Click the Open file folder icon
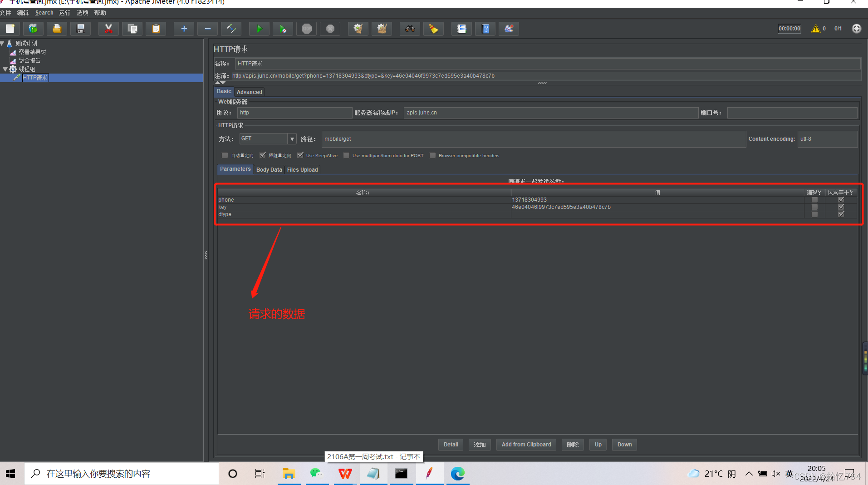The width and height of the screenshot is (868, 485). click(57, 29)
